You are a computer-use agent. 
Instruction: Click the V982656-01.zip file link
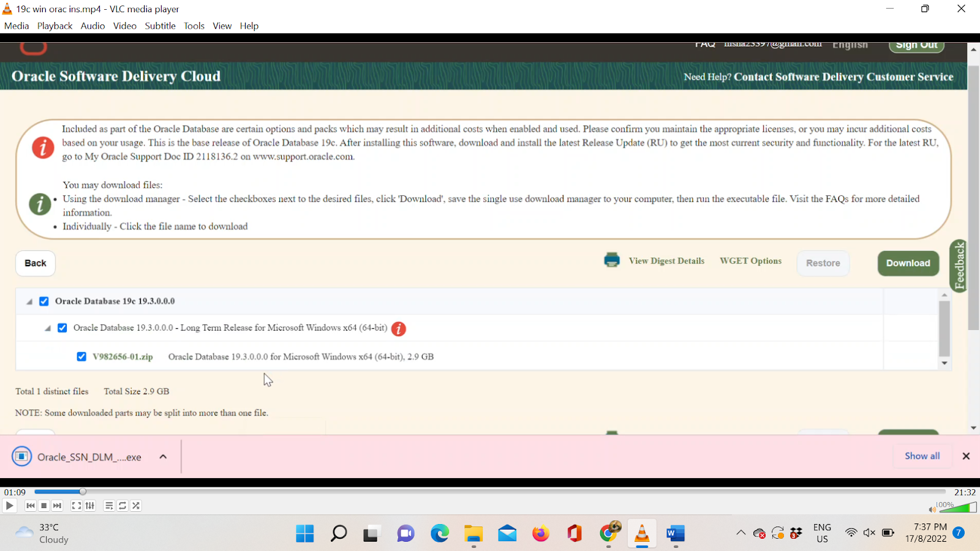pos(123,357)
